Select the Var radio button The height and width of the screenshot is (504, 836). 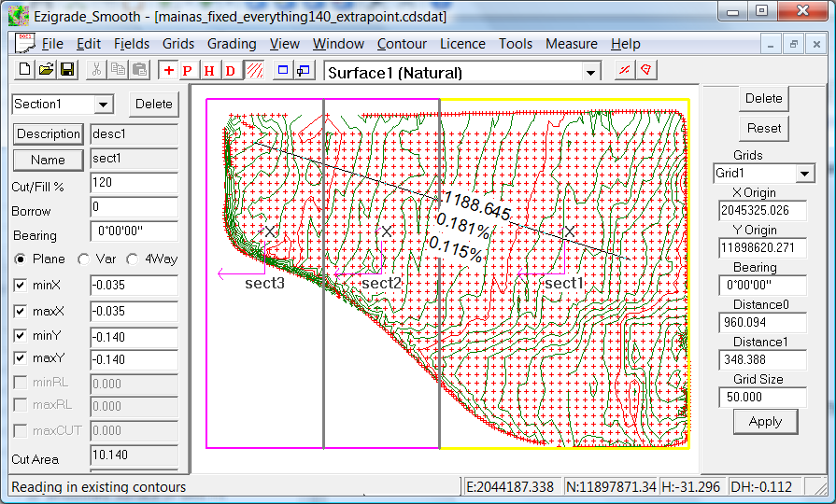[84, 259]
